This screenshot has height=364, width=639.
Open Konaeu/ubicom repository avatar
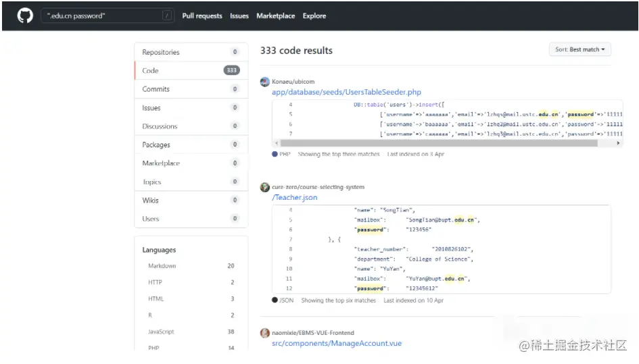coord(265,82)
